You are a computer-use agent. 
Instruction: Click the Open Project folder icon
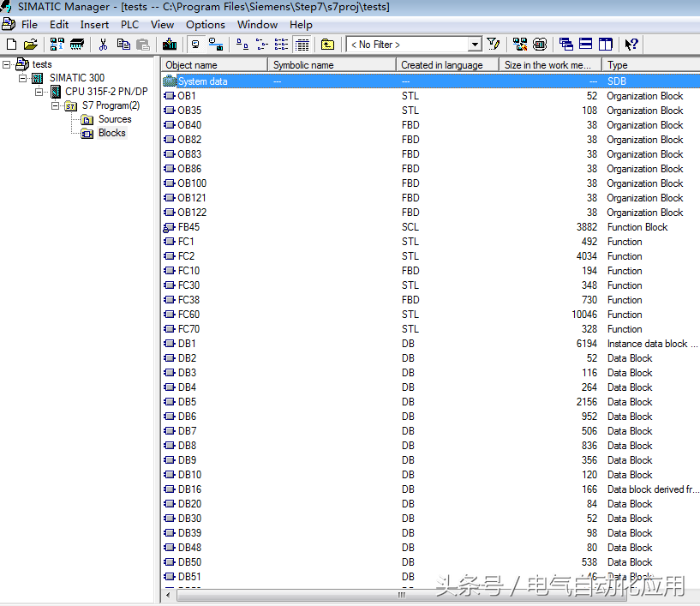click(x=30, y=44)
